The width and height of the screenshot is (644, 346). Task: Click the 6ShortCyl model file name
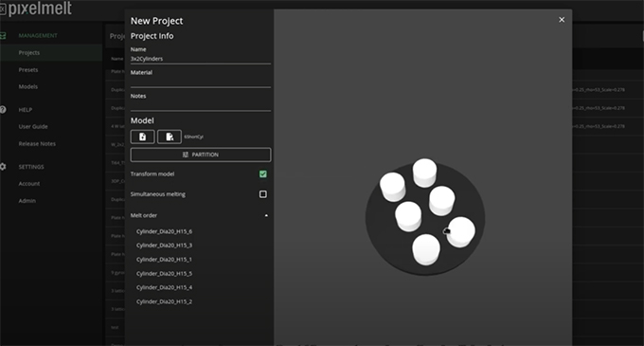(x=193, y=137)
